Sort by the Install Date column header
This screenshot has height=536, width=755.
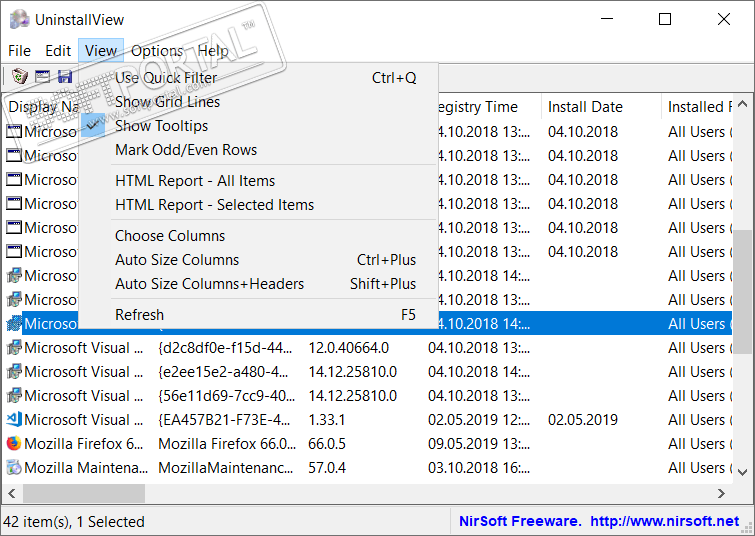[x=585, y=107]
